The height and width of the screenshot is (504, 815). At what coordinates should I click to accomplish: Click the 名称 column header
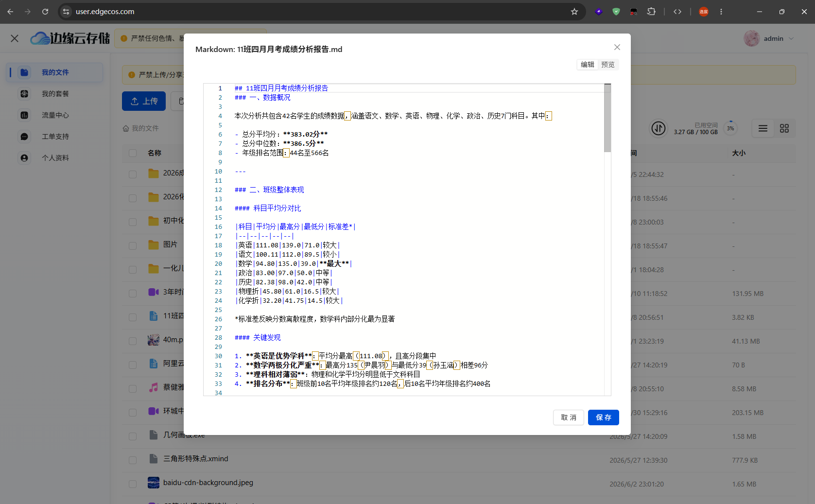155,153
